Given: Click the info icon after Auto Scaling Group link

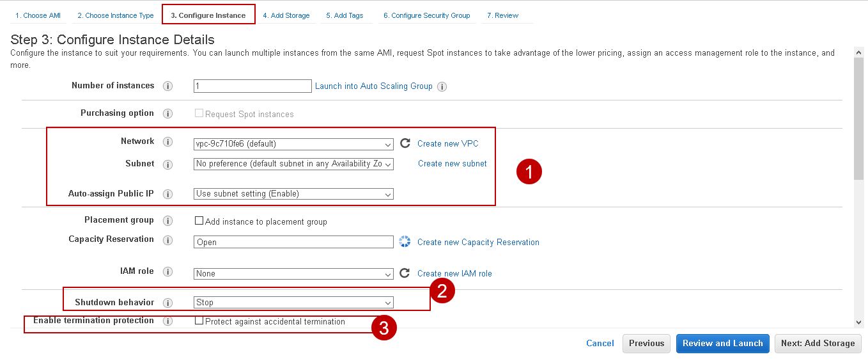Looking at the screenshot, I should [442, 86].
